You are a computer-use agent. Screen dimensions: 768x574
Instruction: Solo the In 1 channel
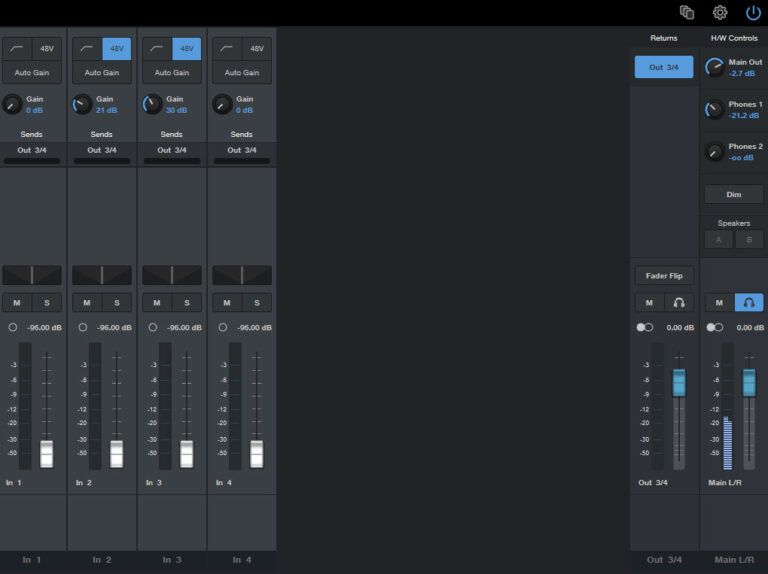tap(47, 303)
